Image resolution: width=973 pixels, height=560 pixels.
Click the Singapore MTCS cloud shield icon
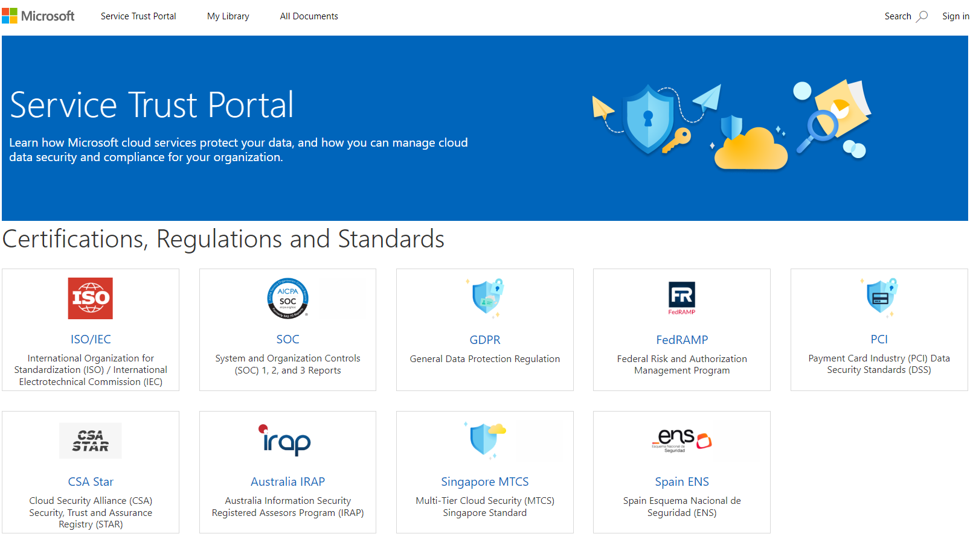(x=485, y=440)
